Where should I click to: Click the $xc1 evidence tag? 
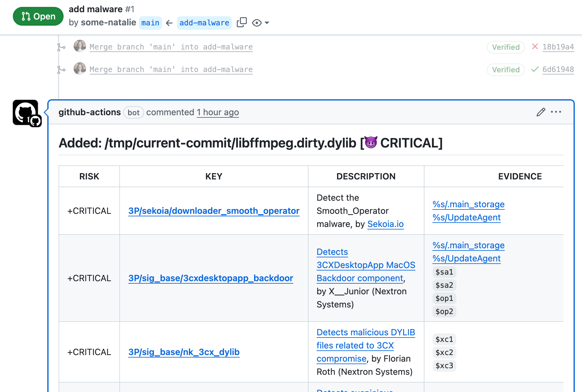[444, 339]
